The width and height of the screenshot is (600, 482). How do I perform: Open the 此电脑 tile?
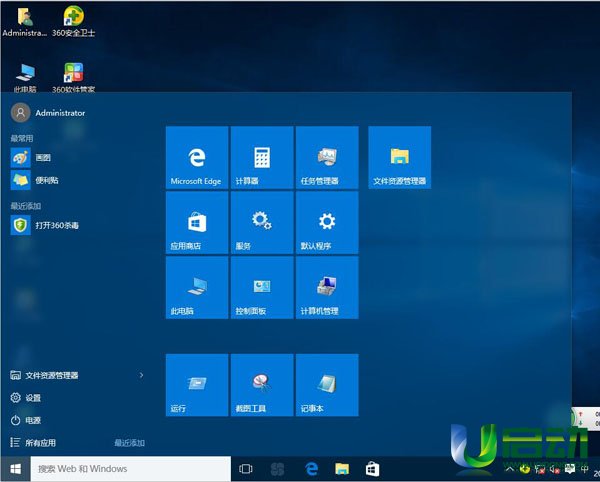point(197,287)
